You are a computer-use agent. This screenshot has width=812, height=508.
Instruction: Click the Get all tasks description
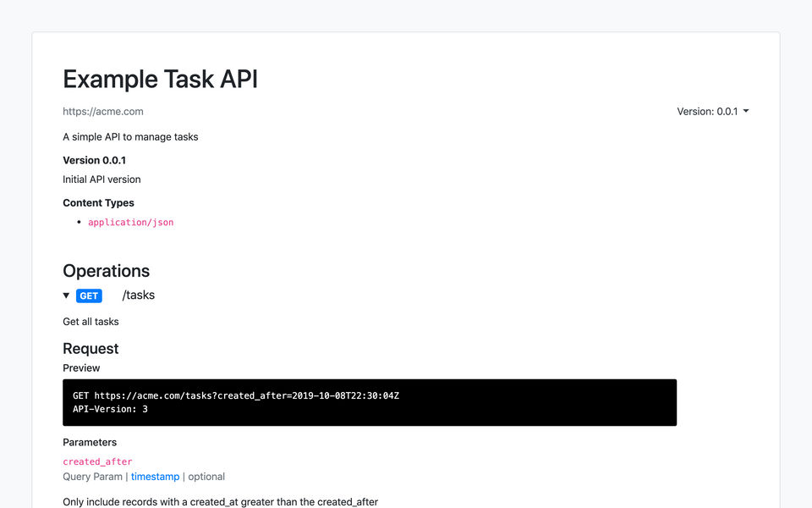point(91,322)
